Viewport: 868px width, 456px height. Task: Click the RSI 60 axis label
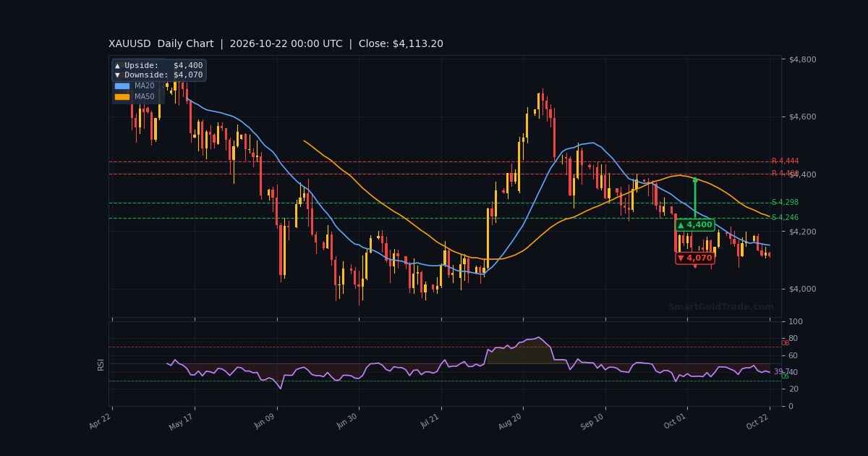pyautogui.click(x=793, y=355)
